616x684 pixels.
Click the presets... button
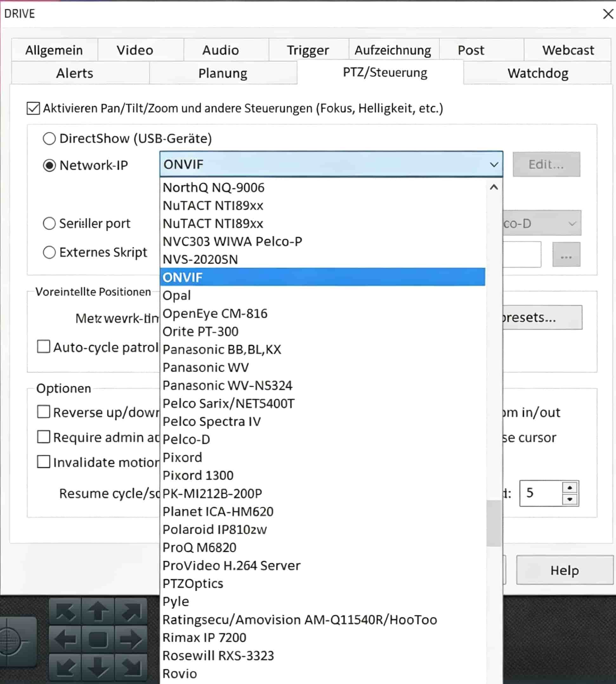542,317
